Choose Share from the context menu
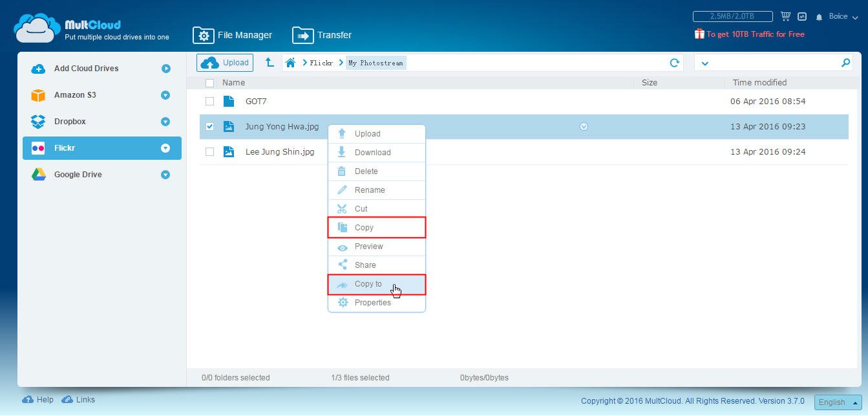 point(377,265)
